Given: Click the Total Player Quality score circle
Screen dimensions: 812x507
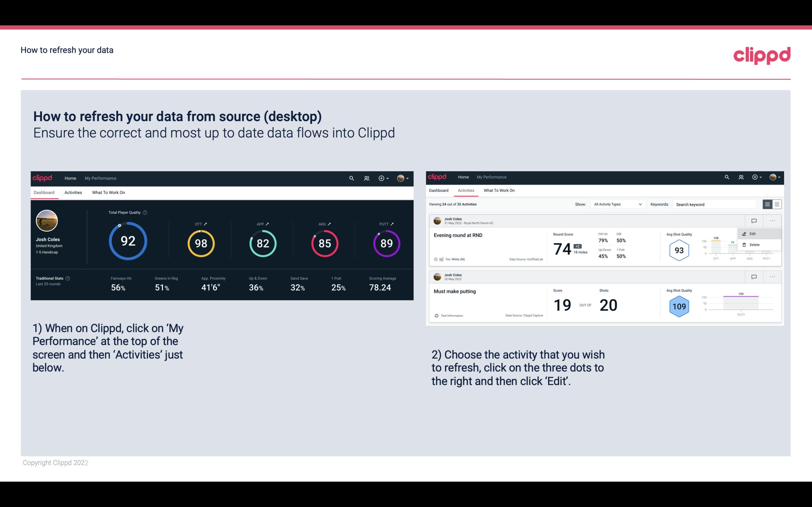Looking at the screenshot, I should (x=127, y=241).
